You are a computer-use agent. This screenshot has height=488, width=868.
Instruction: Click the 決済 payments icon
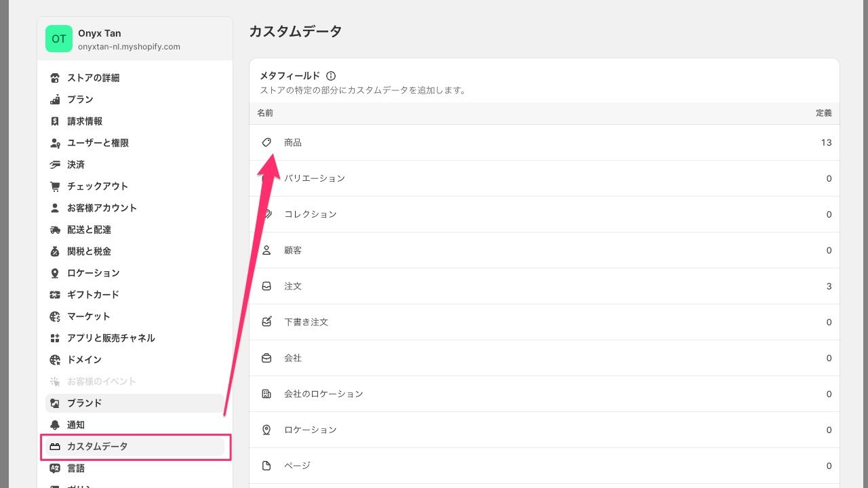(x=56, y=165)
